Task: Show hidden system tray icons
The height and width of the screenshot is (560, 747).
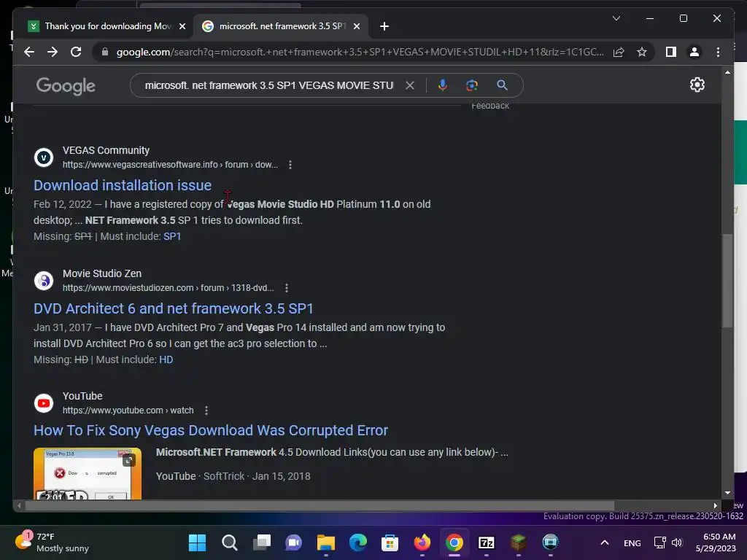Action: (605, 542)
